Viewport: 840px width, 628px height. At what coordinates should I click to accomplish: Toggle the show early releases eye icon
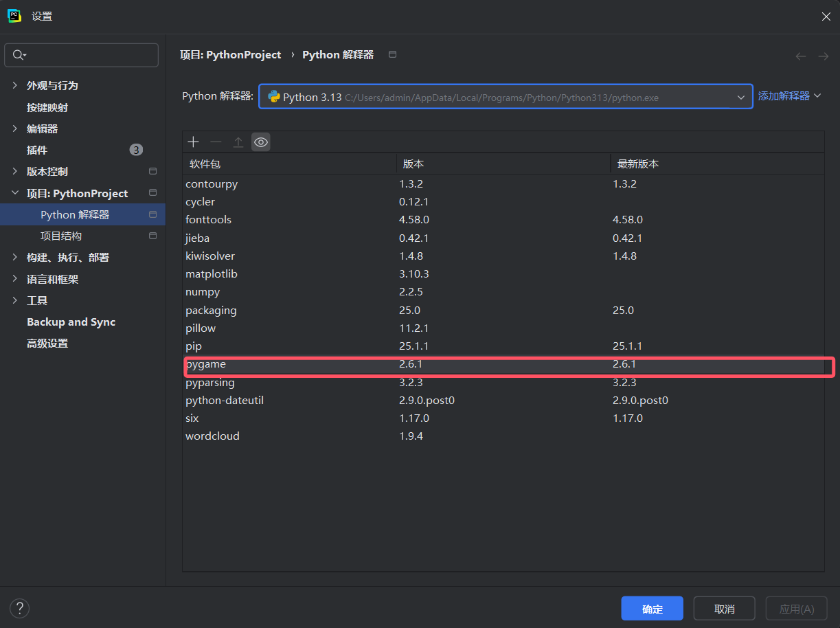click(x=261, y=142)
